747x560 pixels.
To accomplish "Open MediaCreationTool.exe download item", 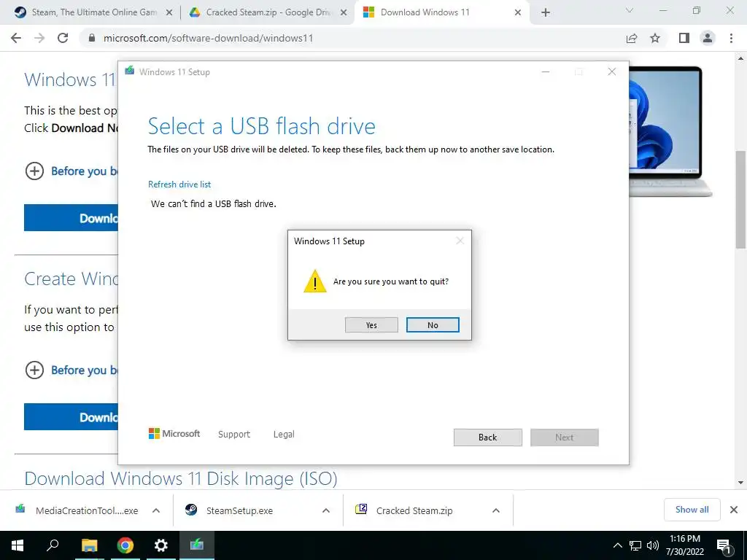I will (x=77, y=510).
